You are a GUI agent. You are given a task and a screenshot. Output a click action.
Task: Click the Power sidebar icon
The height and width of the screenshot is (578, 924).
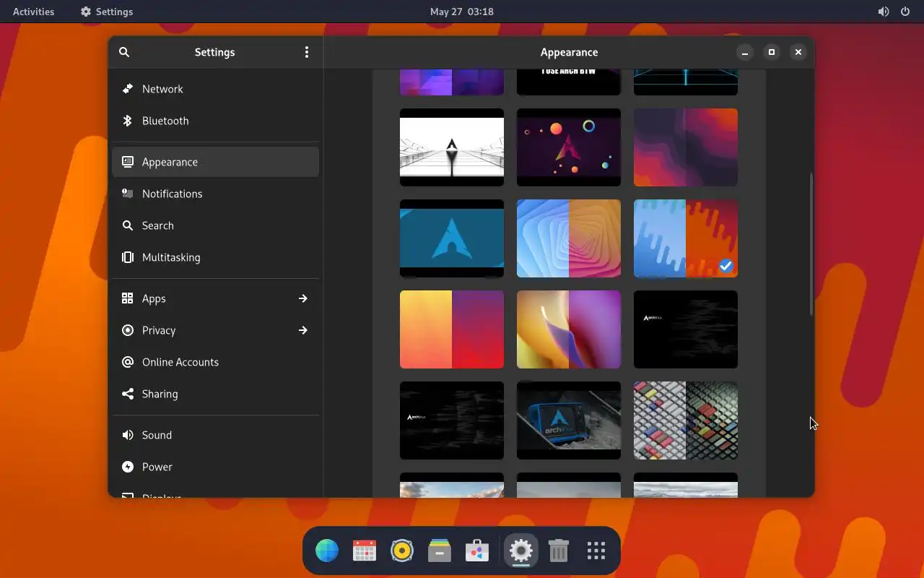tap(128, 467)
